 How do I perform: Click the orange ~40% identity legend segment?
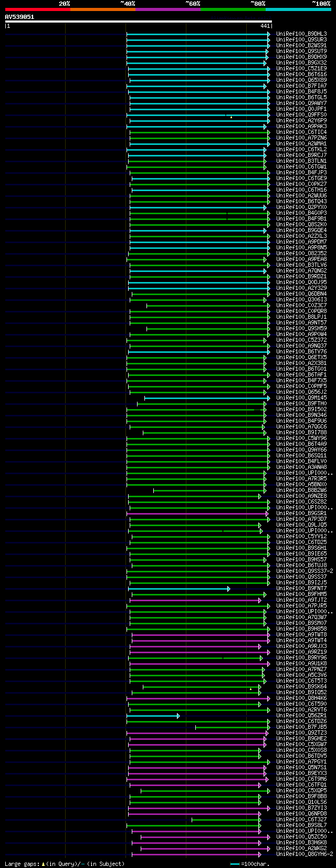click(x=102, y=9)
